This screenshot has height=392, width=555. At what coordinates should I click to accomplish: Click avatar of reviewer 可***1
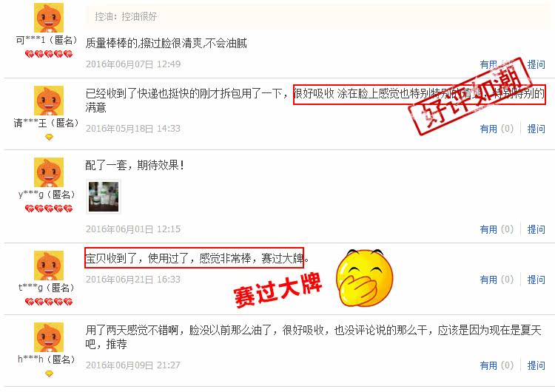(49, 18)
